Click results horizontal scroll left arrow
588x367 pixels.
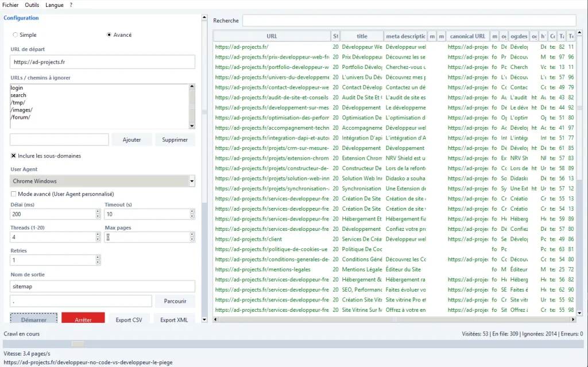tap(215, 319)
